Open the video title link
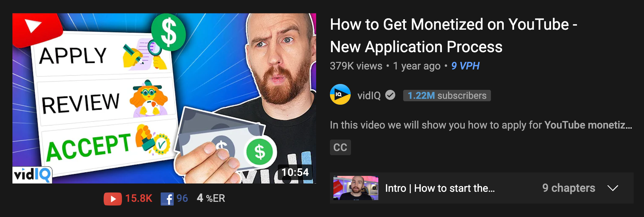This screenshot has width=644, height=217. (453, 36)
